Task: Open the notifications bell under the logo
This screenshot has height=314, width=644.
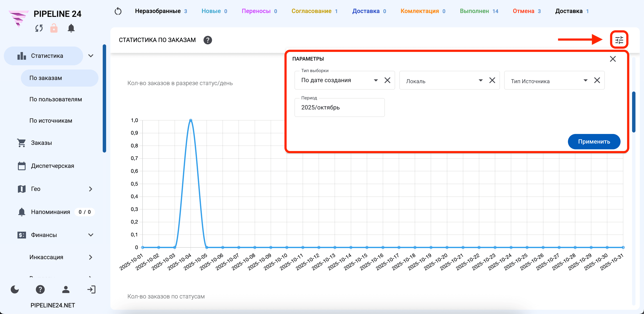Action: click(71, 28)
